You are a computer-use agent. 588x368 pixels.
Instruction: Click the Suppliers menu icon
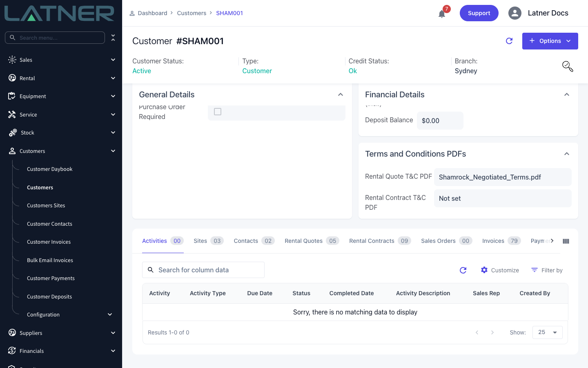coord(12,333)
